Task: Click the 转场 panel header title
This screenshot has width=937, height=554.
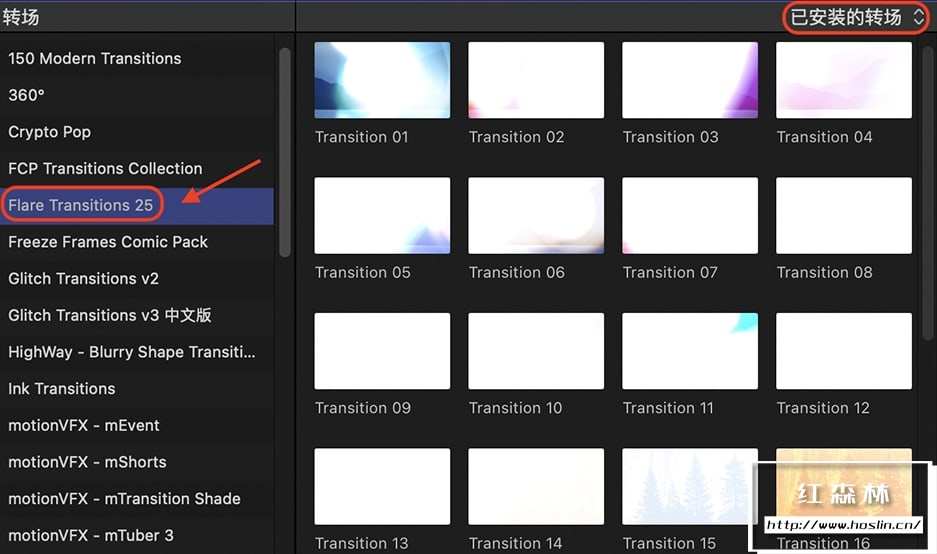Action: pos(21,17)
